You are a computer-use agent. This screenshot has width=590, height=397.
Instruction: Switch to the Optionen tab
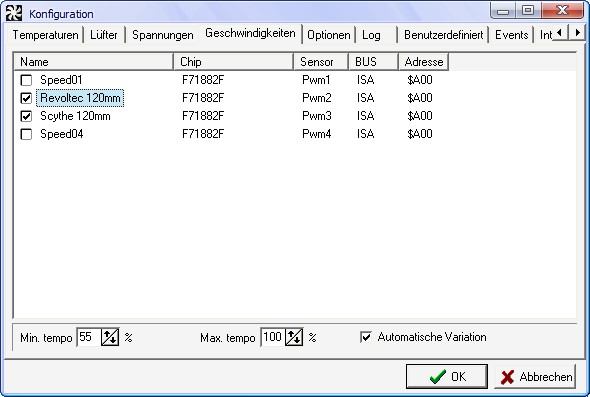tap(328, 35)
